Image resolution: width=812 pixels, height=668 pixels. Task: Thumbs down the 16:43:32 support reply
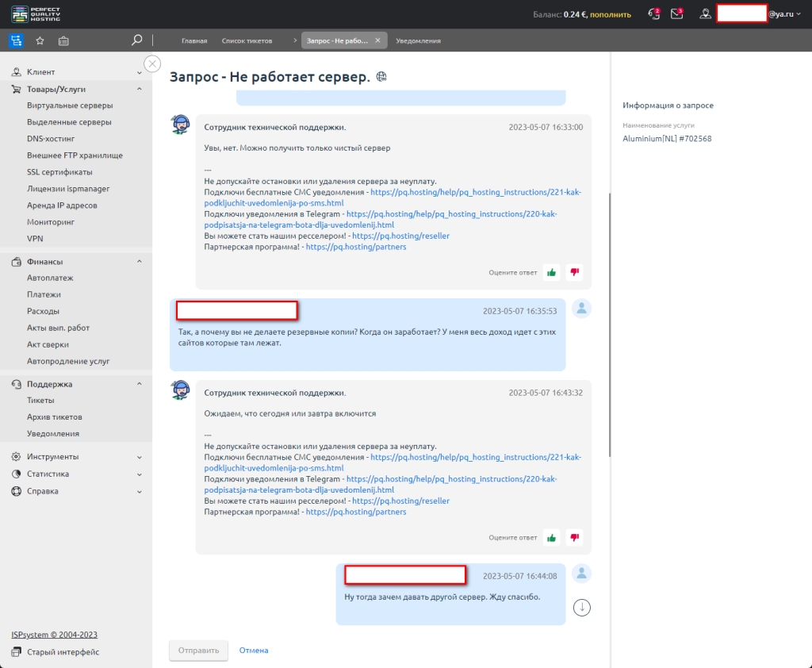574,537
